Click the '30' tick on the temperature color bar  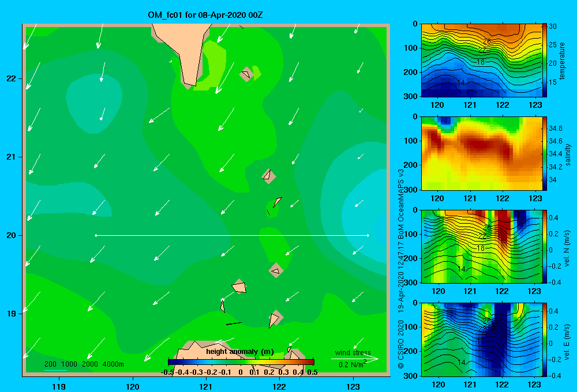[x=553, y=26]
